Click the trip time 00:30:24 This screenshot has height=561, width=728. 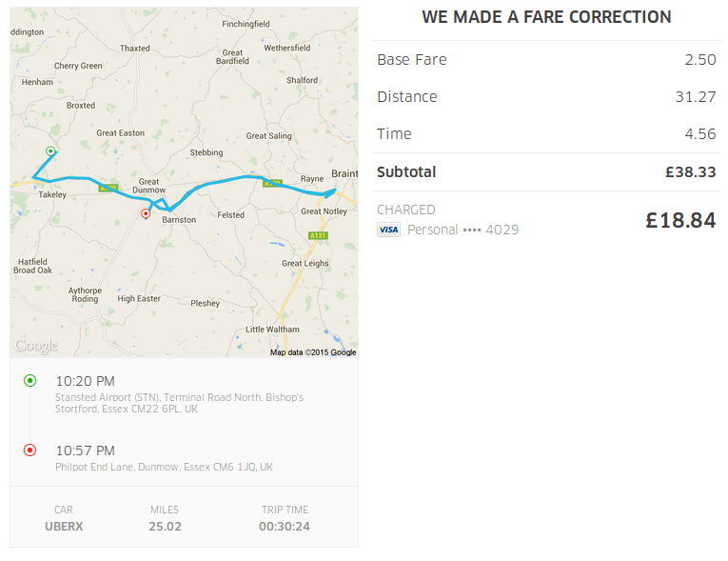285,527
